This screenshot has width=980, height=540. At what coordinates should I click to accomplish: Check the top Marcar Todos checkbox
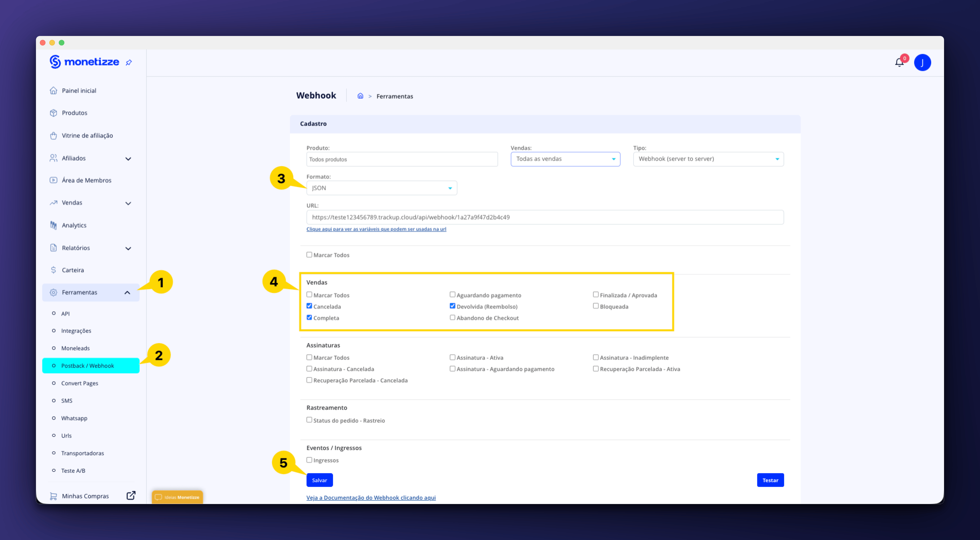click(309, 255)
